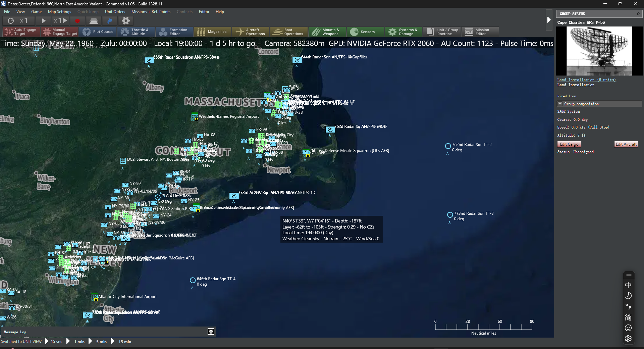Click the IME punctuation toggle icon
The height and width of the screenshot is (349, 644).
pyautogui.click(x=628, y=307)
